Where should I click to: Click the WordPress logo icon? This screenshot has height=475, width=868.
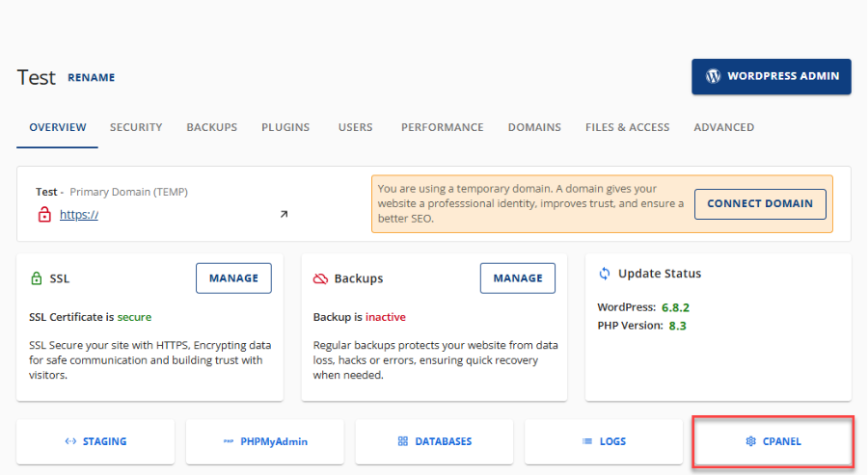[714, 76]
